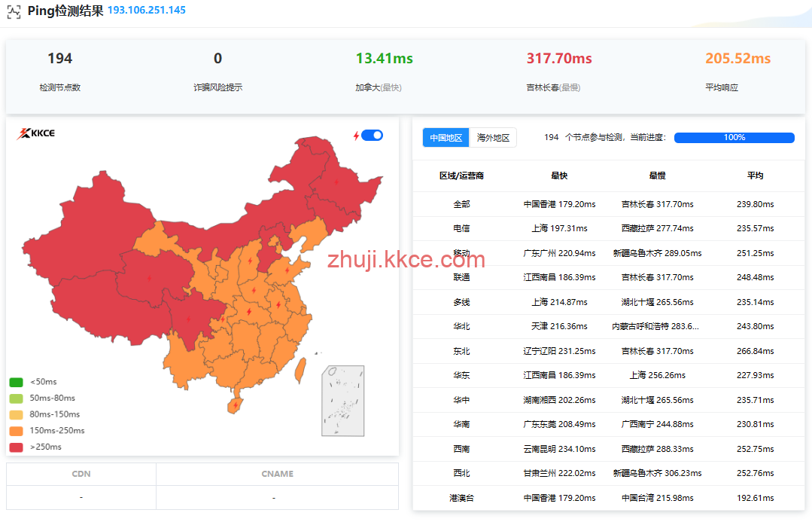The height and width of the screenshot is (522, 812).
Task: Click the lightning marker in Shandong province
Action: point(287,270)
